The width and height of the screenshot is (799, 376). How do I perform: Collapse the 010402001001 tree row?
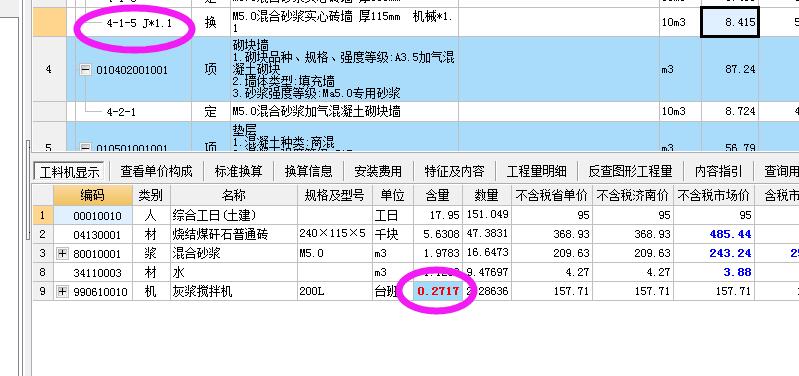(86, 70)
